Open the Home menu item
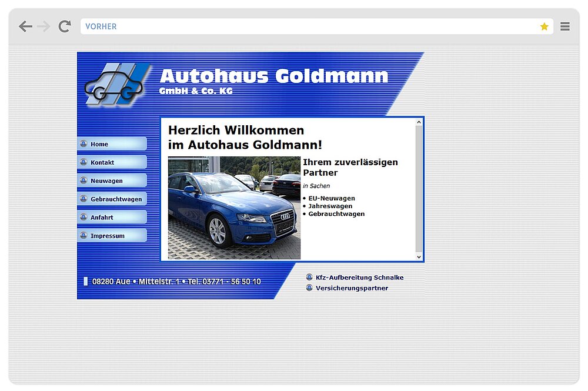 click(x=112, y=144)
